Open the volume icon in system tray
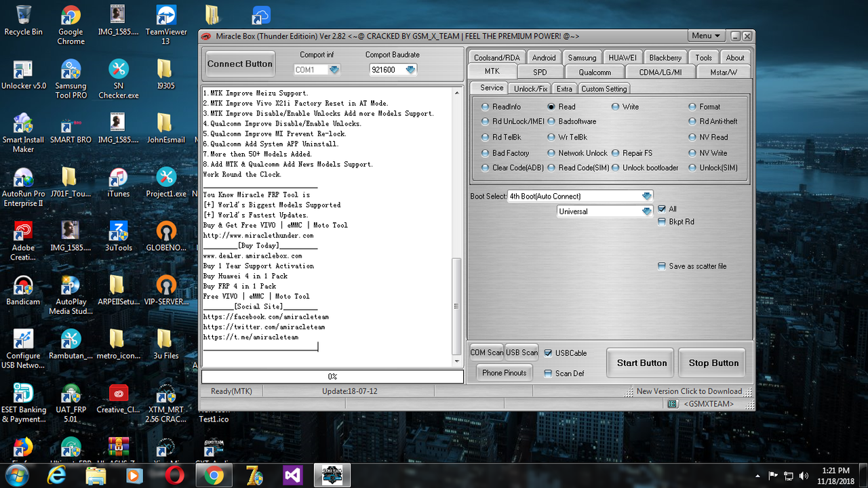The width and height of the screenshot is (868, 488). pyautogui.click(x=804, y=476)
